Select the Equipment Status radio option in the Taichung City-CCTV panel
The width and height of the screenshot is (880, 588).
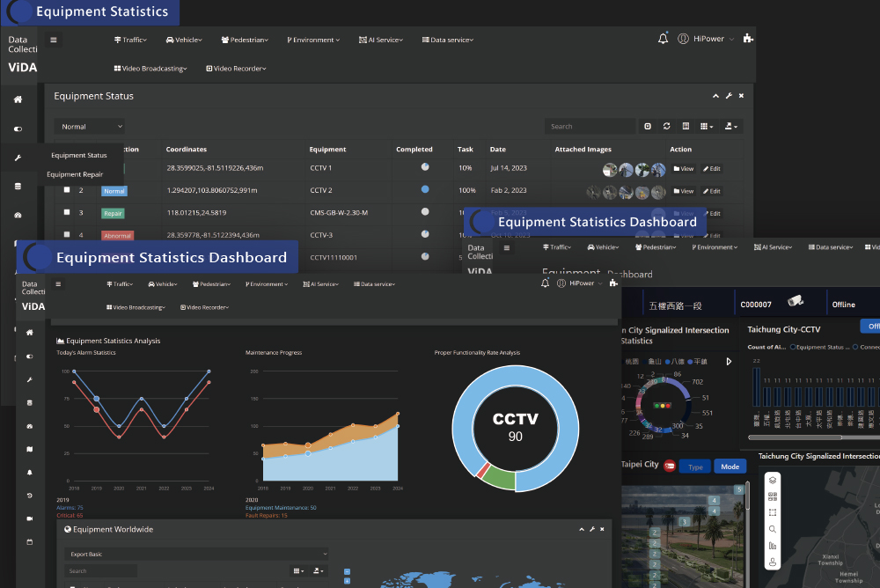pos(792,347)
